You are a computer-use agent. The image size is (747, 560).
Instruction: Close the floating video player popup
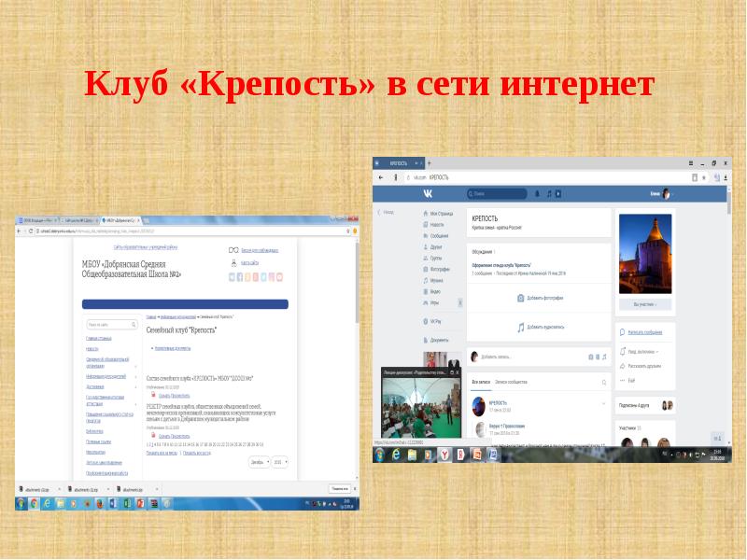[x=458, y=372]
